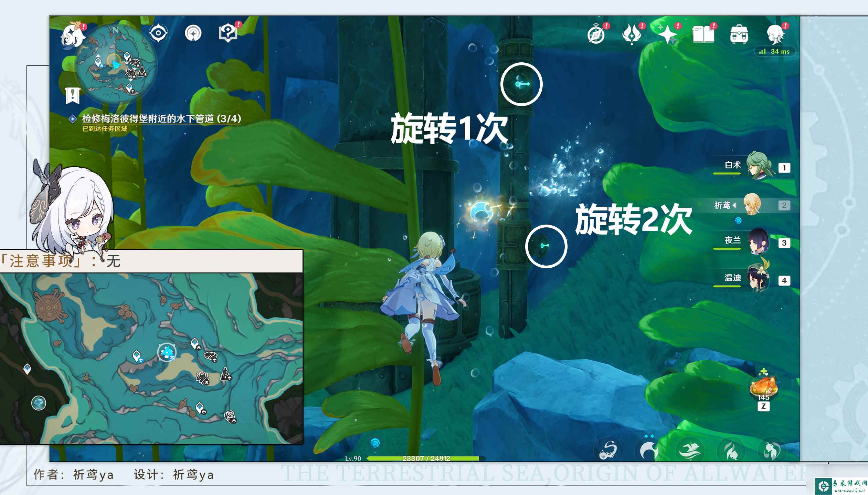Screen dimensions: 868x495
Task: Click the author text 作者：祈鸢ya
Action: click(x=74, y=475)
